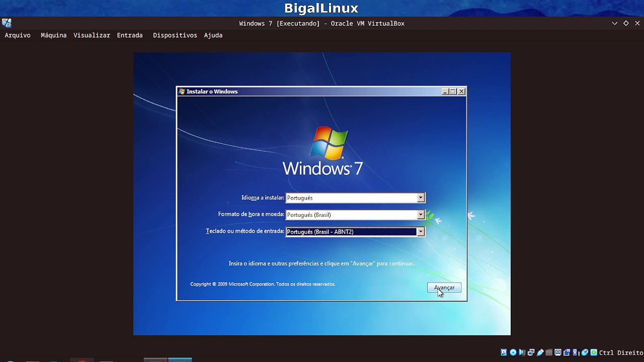
Task: Close the VirtualBox window
Action: pyautogui.click(x=637, y=24)
